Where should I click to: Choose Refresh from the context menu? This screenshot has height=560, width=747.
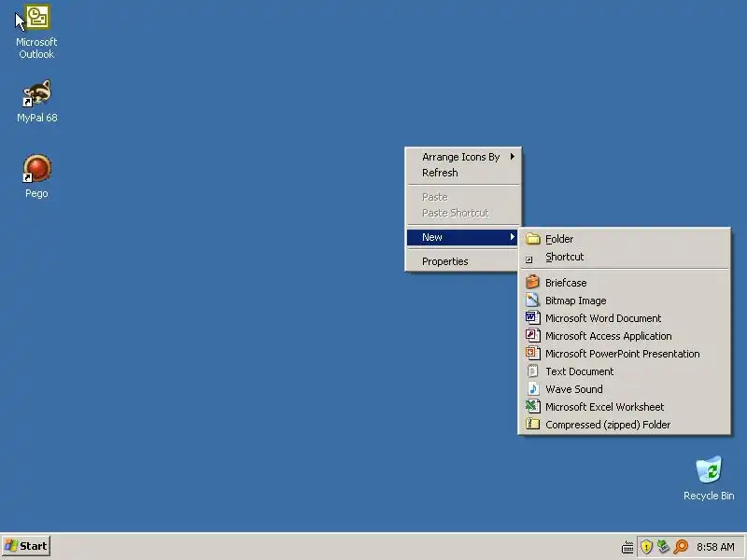462,173
